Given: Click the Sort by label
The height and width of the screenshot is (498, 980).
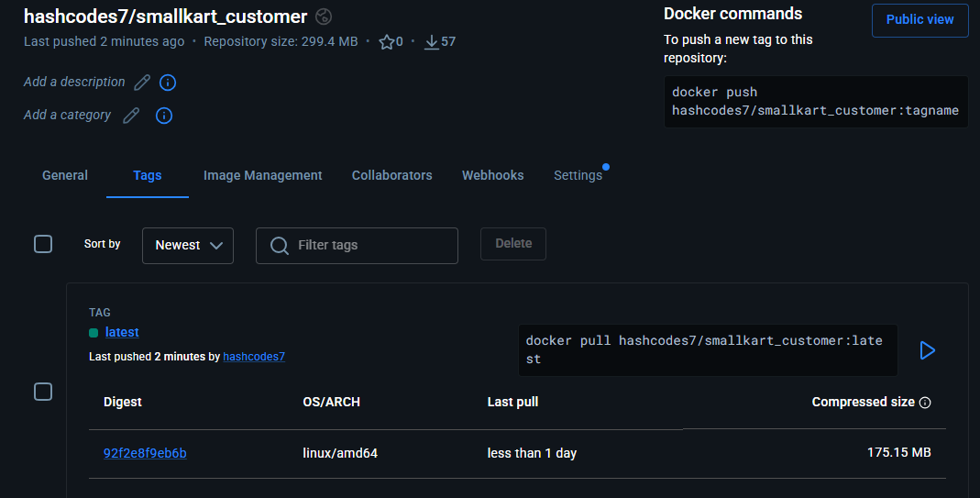Looking at the screenshot, I should tap(103, 244).
